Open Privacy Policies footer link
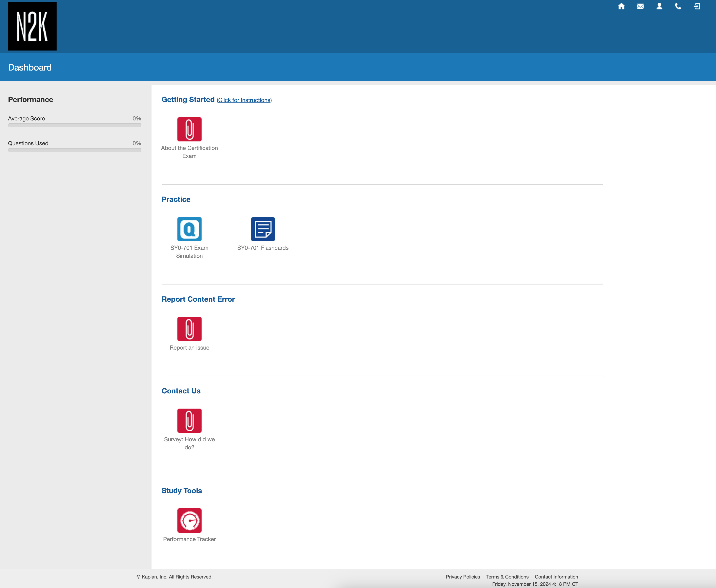 tap(463, 577)
